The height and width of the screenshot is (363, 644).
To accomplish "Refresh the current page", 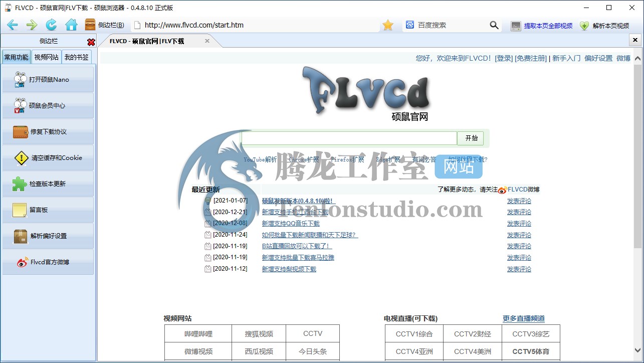I will pos(51,25).
